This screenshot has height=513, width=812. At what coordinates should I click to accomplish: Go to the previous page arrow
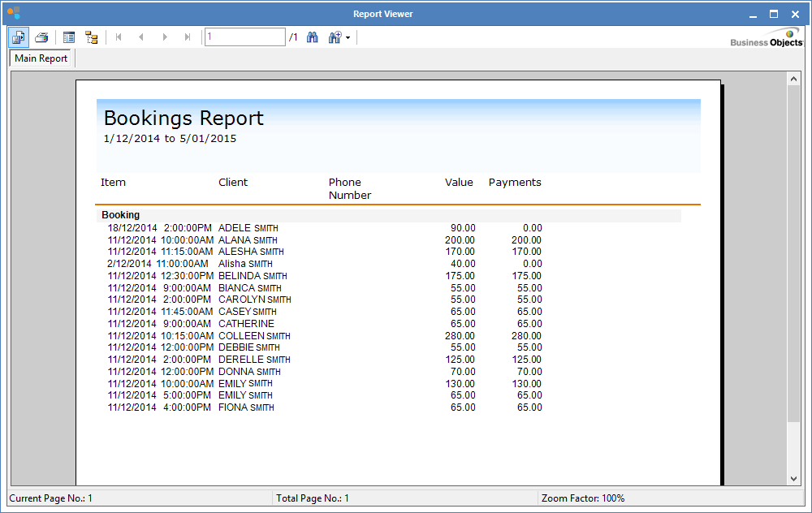141,37
